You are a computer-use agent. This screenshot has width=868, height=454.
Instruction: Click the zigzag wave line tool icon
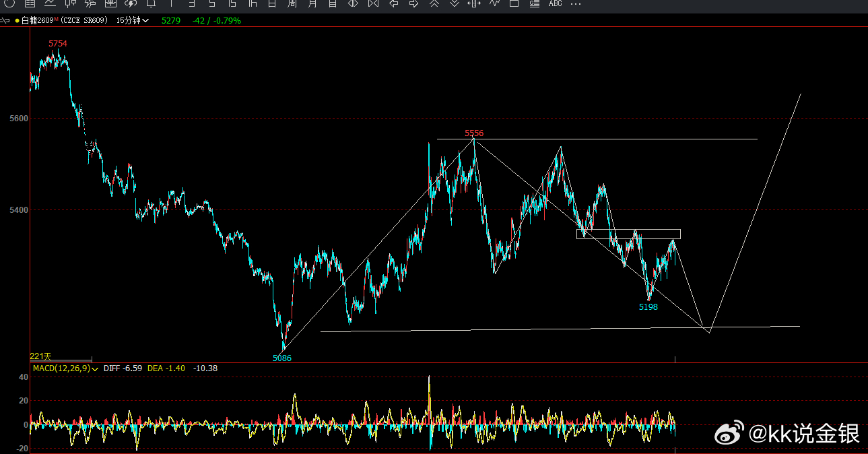coord(494,4)
